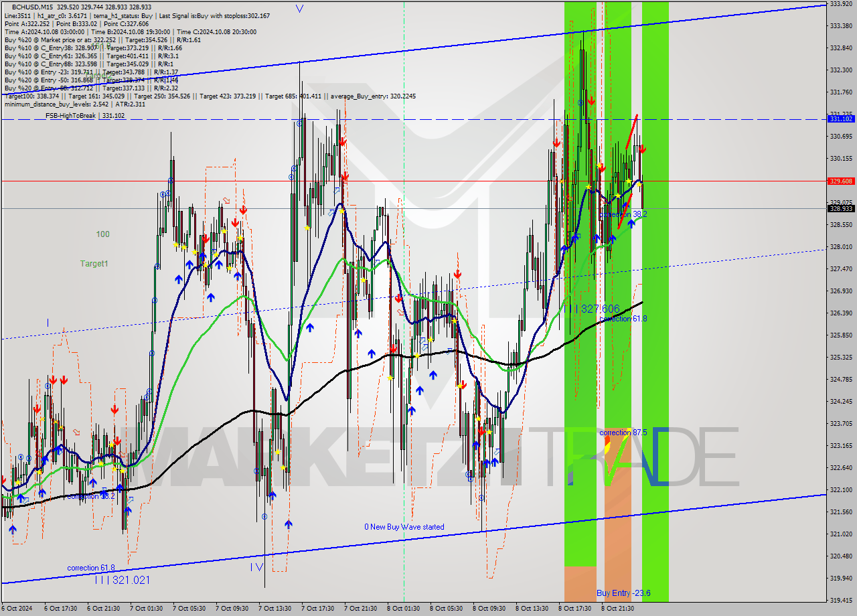Select the 319.415 price scale value
857x616 pixels.
click(x=841, y=600)
